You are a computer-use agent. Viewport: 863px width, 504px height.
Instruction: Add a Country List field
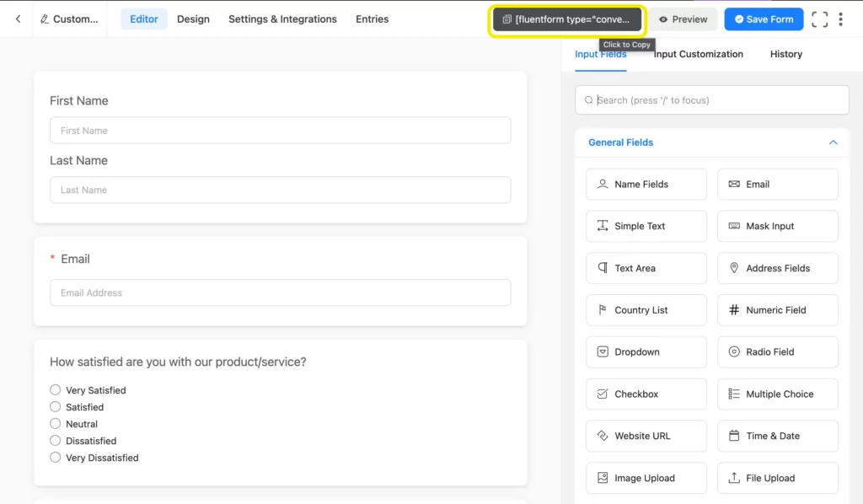click(x=646, y=310)
